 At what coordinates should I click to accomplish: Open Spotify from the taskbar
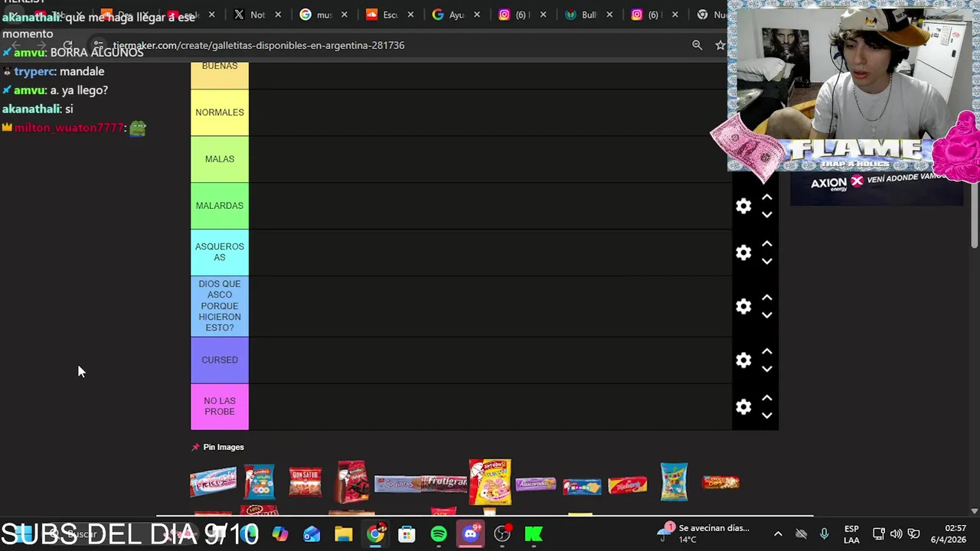point(439,534)
